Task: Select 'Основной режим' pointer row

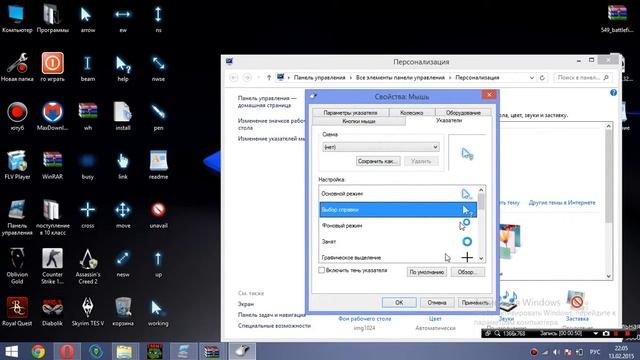Action: pyautogui.click(x=398, y=193)
